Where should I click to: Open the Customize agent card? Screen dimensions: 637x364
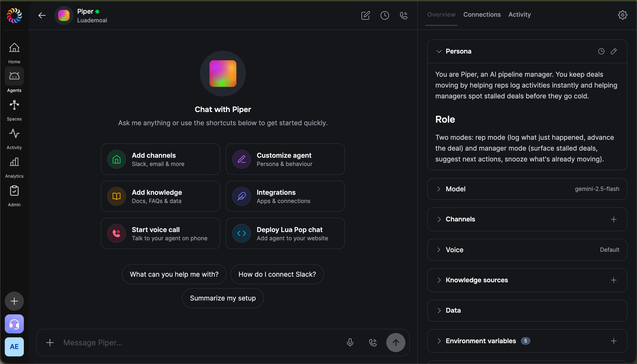(x=285, y=159)
